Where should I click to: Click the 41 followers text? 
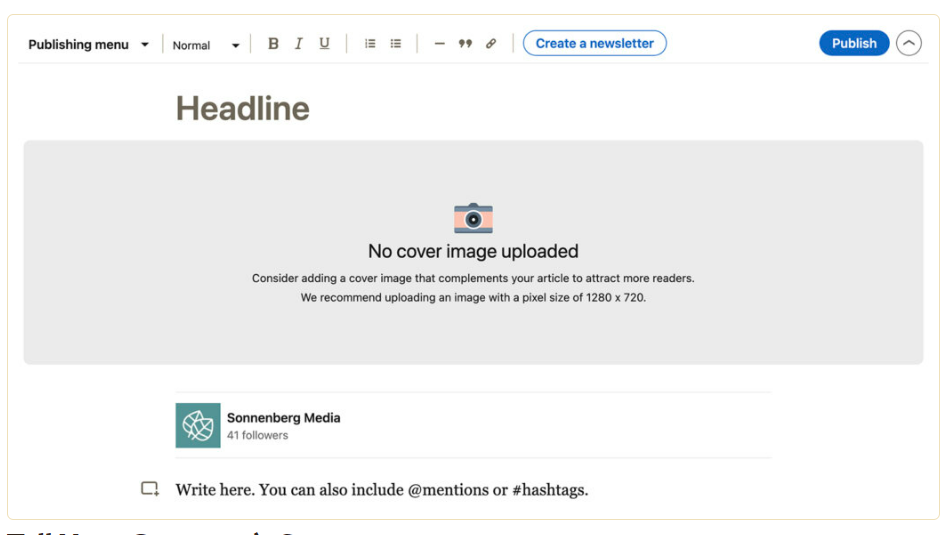tap(257, 435)
